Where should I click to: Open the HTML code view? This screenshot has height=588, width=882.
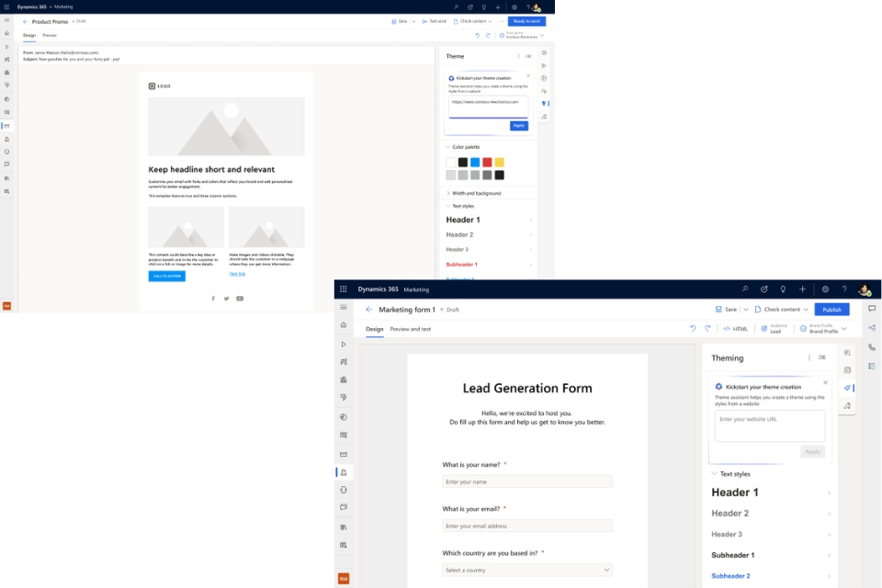pyautogui.click(x=735, y=328)
